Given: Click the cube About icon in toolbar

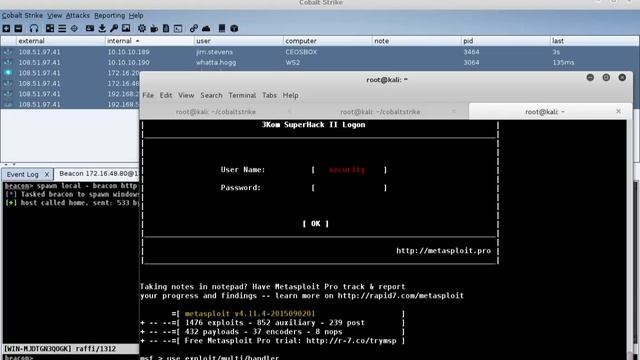Looking at the screenshot, I should point(234,29).
